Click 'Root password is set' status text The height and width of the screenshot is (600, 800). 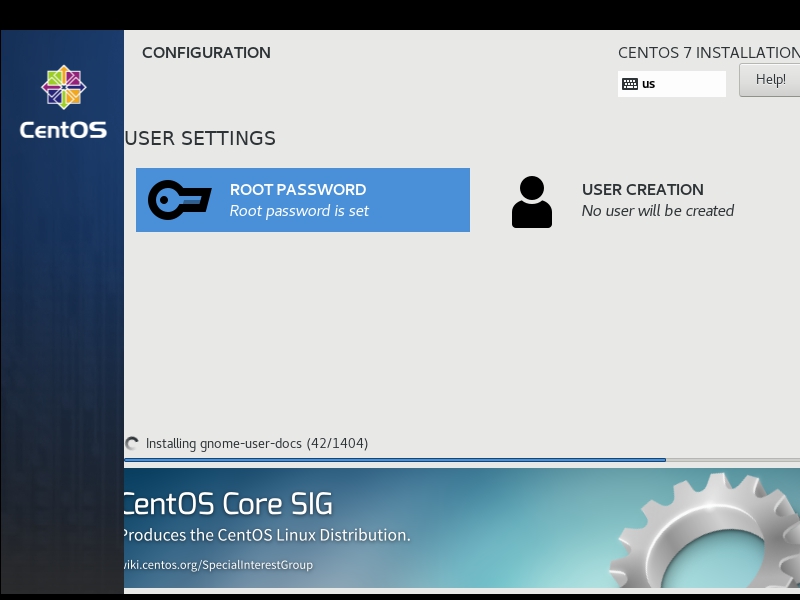coord(299,211)
